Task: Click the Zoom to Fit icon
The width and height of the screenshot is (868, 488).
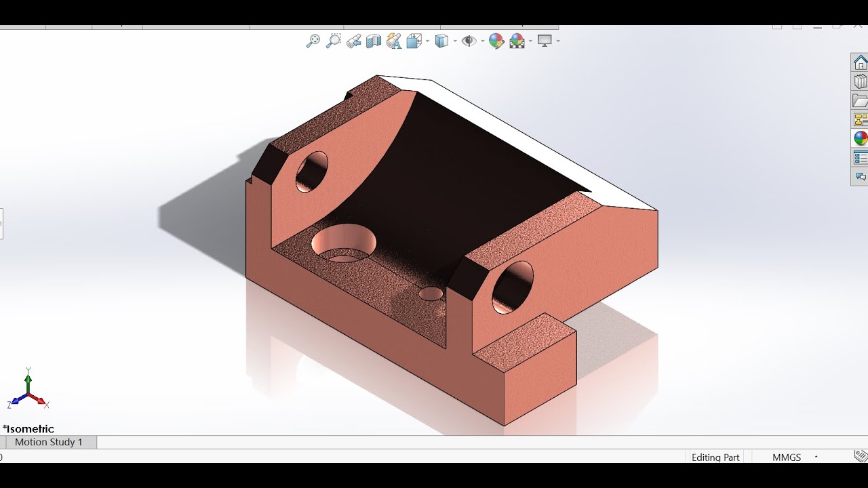Action: 313,41
